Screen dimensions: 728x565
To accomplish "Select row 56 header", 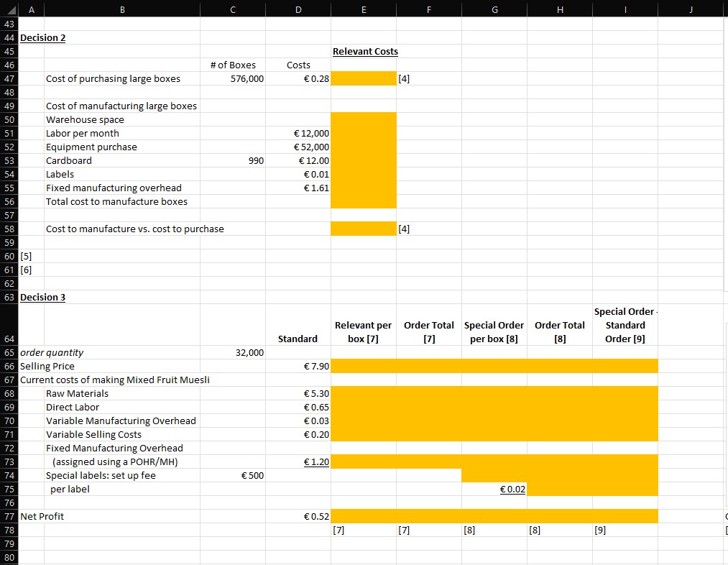I will [x=9, y=201].
